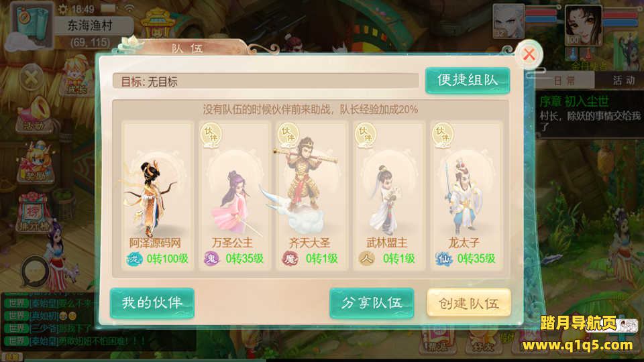
Task: Open 我的伙伴 partners list
Action: (152, 303)
